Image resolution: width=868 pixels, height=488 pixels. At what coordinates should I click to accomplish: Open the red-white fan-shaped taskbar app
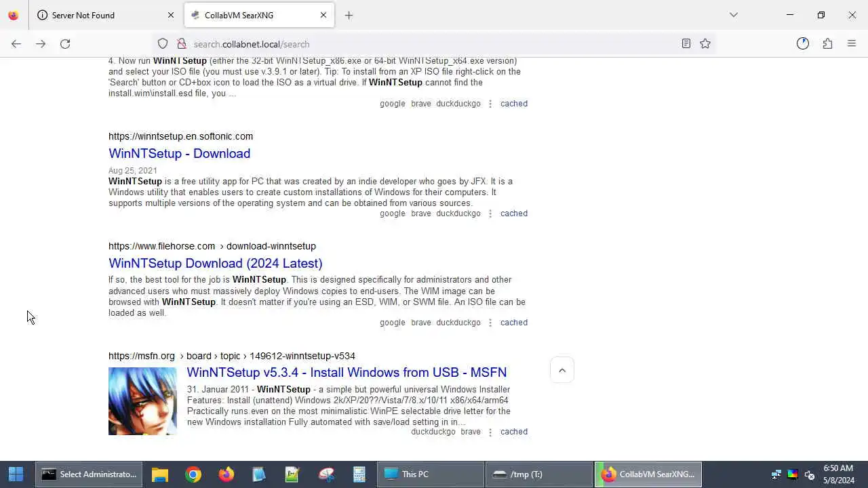(326, 474)
